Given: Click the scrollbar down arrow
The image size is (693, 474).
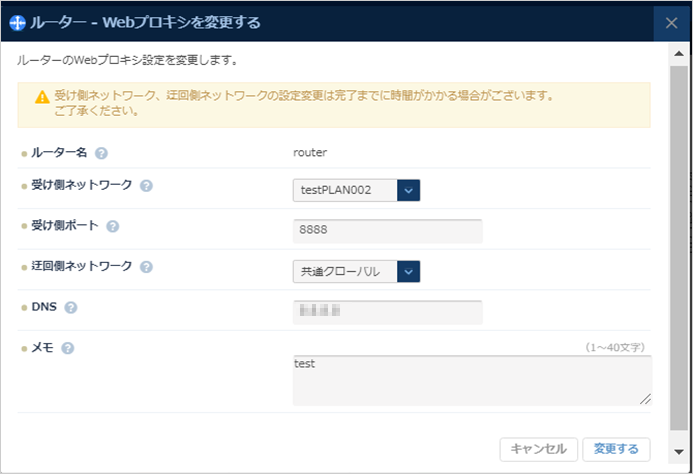Looking at the screenshot, I should click(x=679, y=451).
